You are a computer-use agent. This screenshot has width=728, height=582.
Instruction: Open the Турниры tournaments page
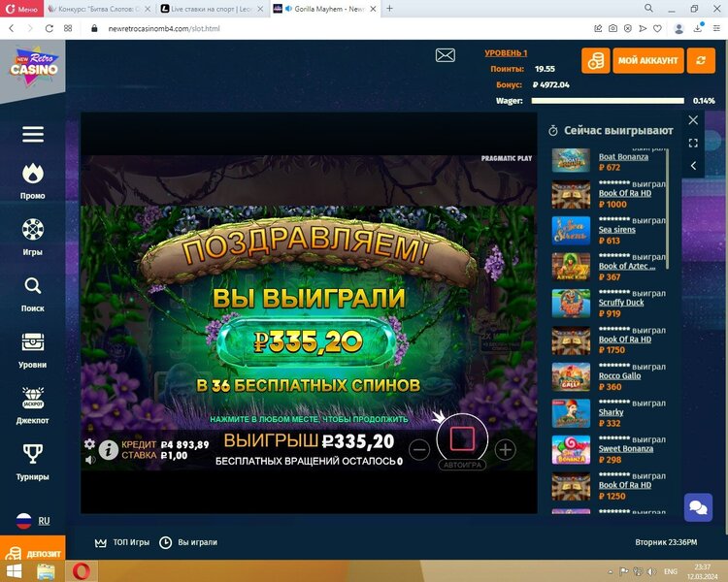tap(32, 463)
